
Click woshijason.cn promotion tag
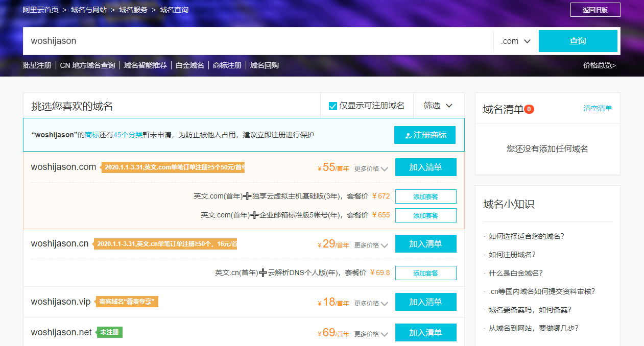(x=164, y=244)
